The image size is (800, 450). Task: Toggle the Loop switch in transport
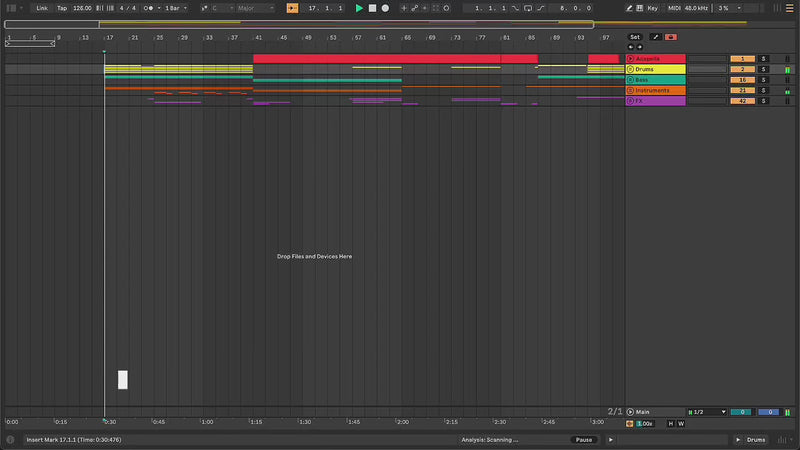pyautogui.click(x=529, y=8)
